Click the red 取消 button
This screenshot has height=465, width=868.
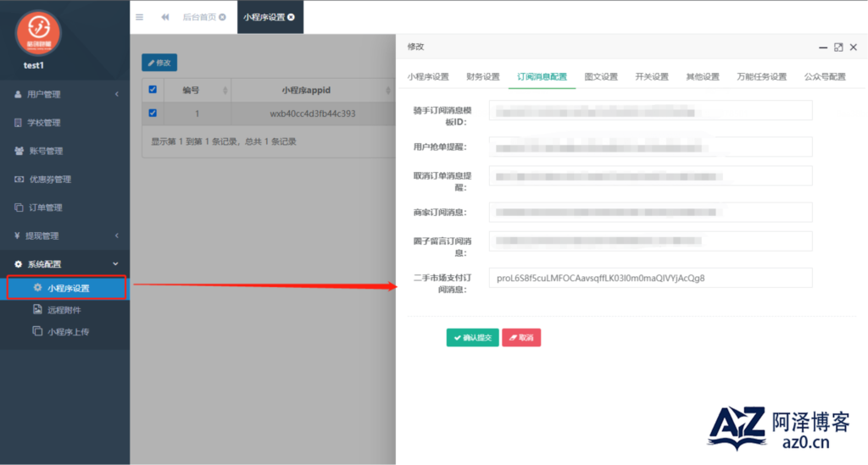click(521, 338)
